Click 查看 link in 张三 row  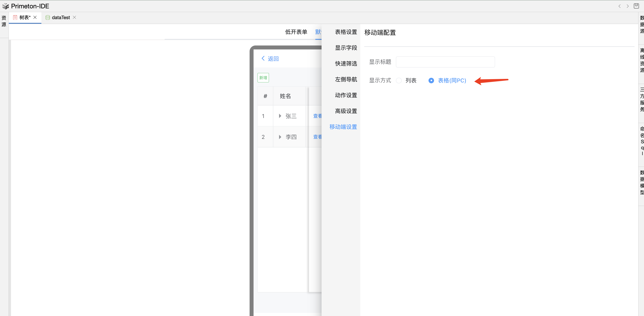coord(317,116)
